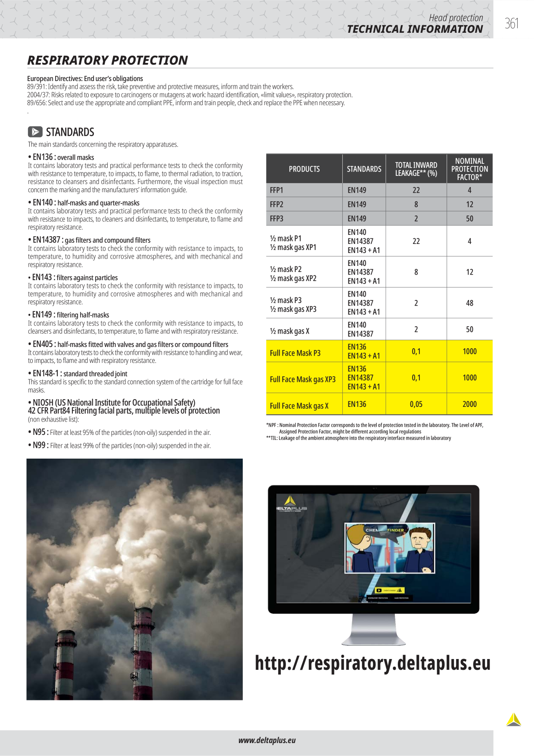Image resolution: width=534 pixels, height=756 pixels.
Task: Click the Head protection header text
Action: [456, 18]
